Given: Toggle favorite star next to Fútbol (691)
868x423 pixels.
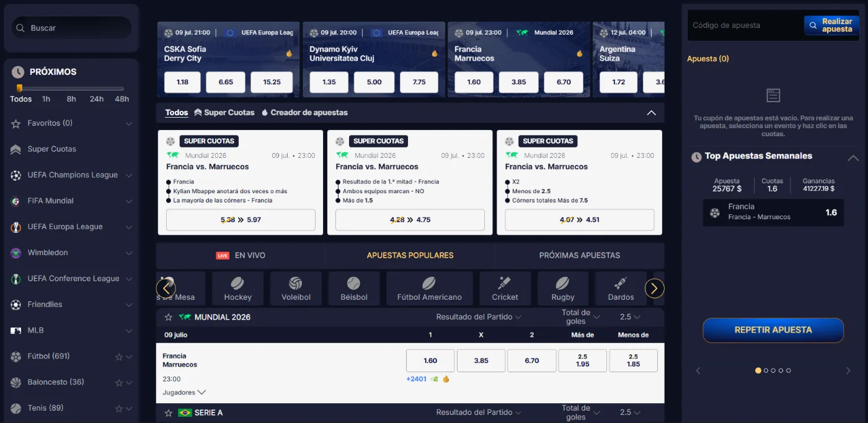Looking at the screenshot, I should pyautogui.click(x=119, y=357).
